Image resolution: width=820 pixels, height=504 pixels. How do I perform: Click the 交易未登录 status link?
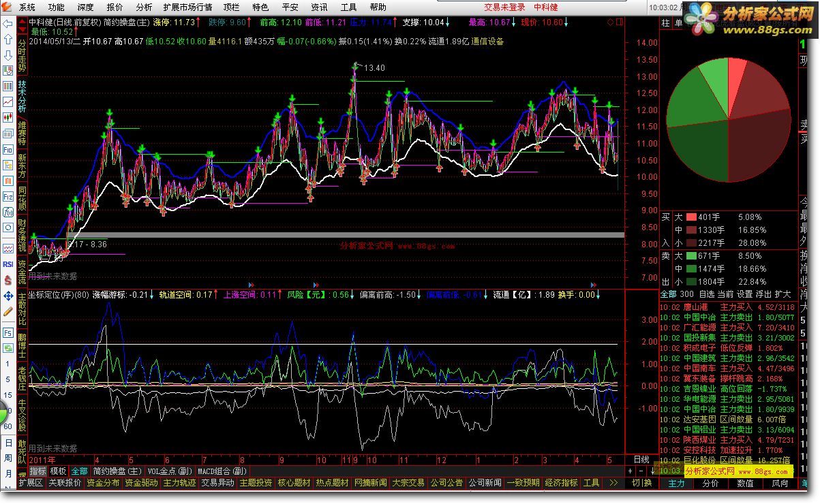[504, 7]
